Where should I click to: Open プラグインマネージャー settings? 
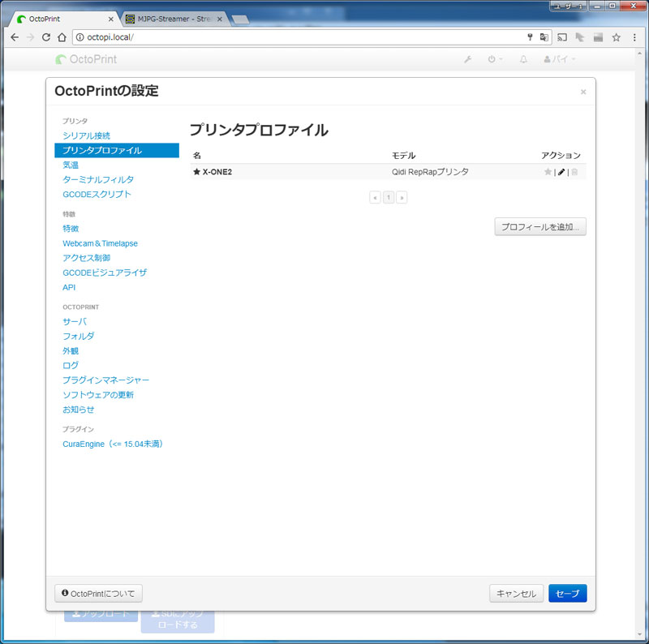(x=106, y=380)
